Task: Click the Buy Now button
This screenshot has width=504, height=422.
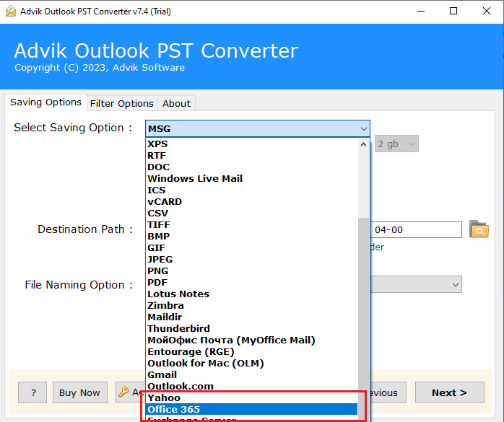Action: click(80, 392)
